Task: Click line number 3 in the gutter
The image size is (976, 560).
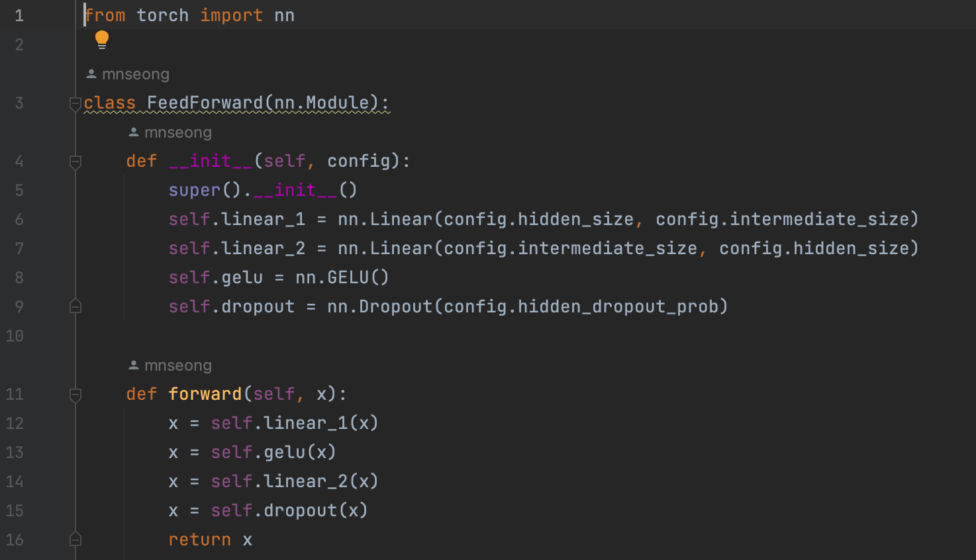Action: point(19,103)
